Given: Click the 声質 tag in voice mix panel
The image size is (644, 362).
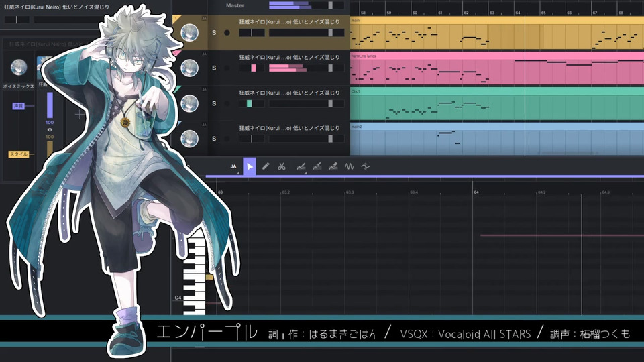Looking at the screenshot, I should (x=19, y=106).
